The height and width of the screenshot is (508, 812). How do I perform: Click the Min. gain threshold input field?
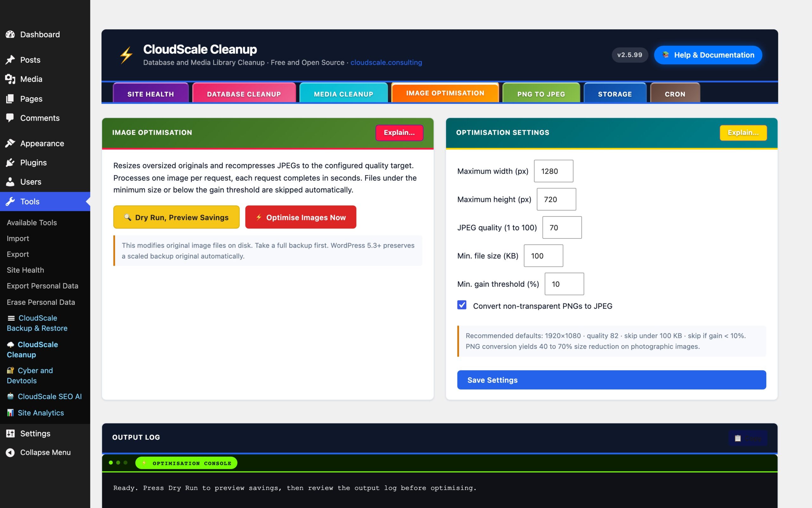pos(564,284)
